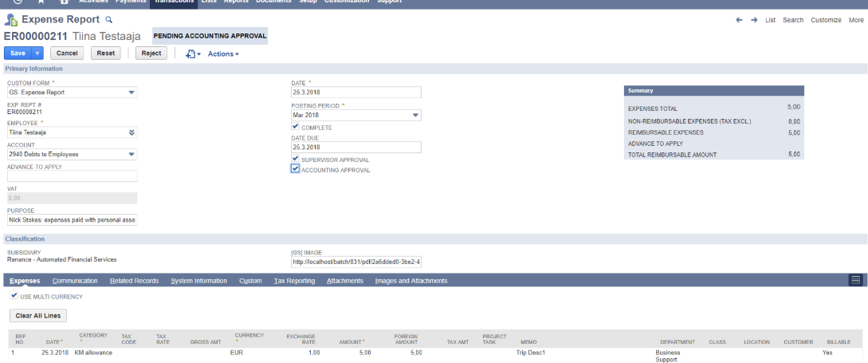The width and height of the screenshot is (868, 363).
Task: Click the Expense Report record icon
Action: coord(11,19)
